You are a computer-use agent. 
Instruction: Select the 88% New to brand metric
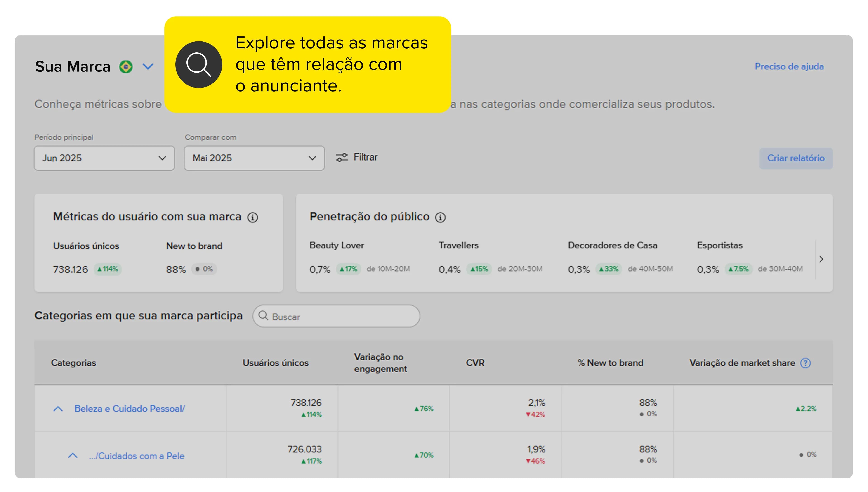tap(176, 269)
